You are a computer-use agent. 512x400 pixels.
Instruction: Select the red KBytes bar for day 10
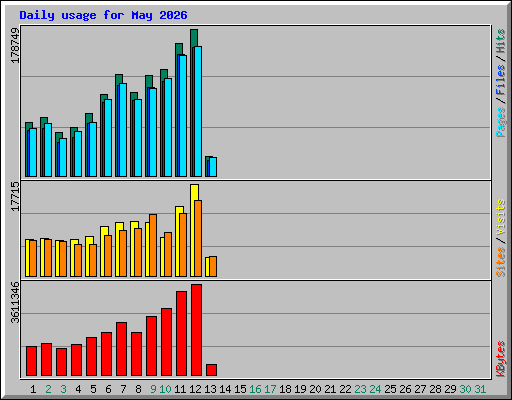pos(166,342)
